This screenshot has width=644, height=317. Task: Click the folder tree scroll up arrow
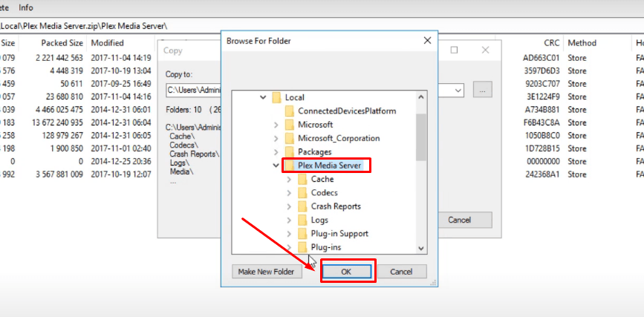[x=421, y=97]
